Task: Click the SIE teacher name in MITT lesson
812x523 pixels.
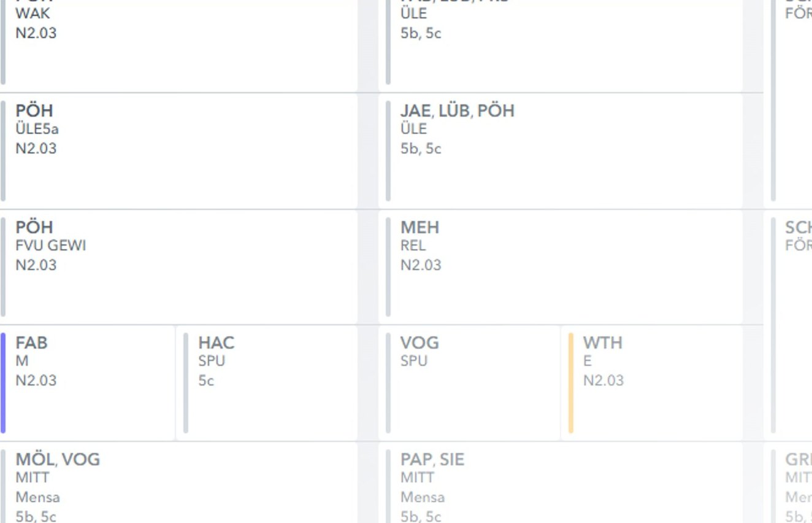Action: tap(452, 460)
